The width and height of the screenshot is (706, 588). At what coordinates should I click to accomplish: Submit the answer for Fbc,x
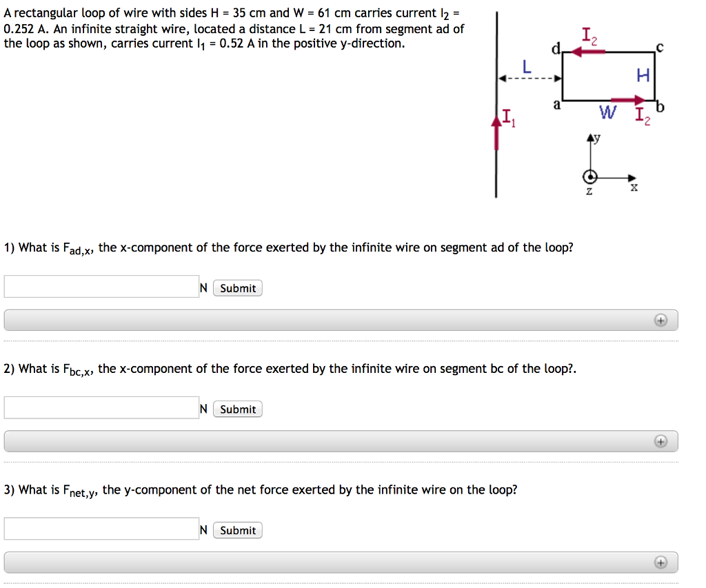click(238, 409)
